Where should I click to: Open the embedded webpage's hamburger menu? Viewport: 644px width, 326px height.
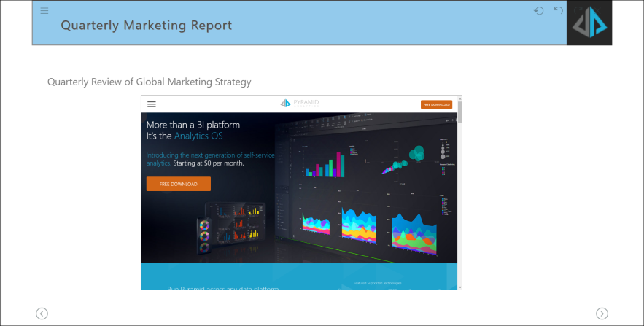[152, 104]
